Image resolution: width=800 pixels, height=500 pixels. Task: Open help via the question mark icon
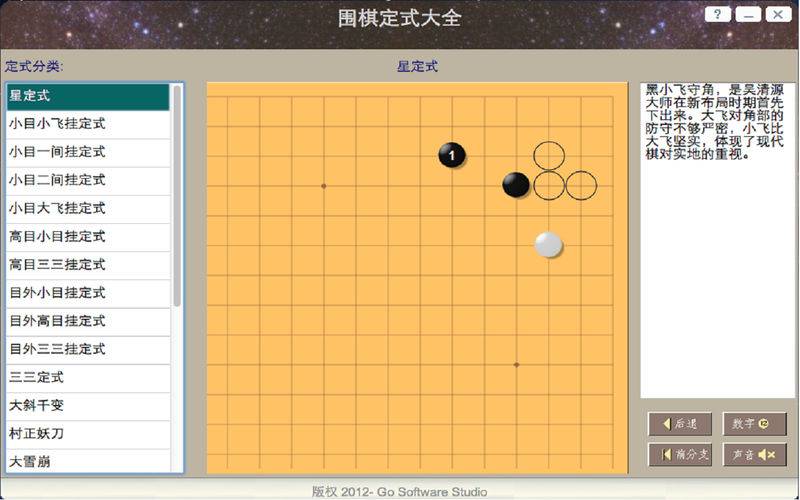coord(717,14)
